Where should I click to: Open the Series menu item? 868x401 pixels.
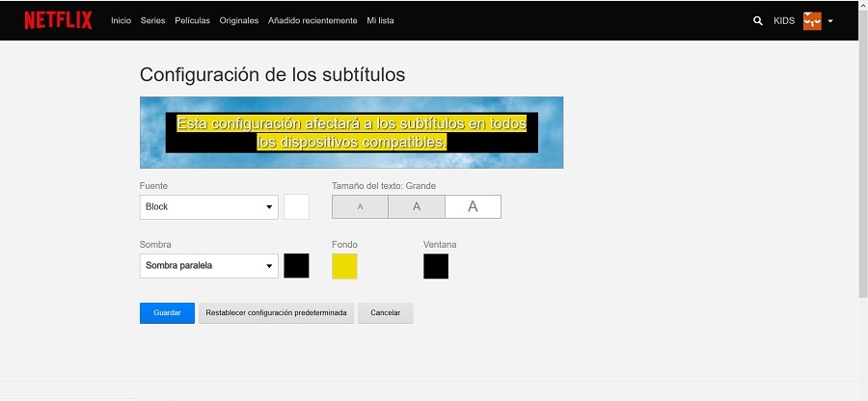[152, 20]
